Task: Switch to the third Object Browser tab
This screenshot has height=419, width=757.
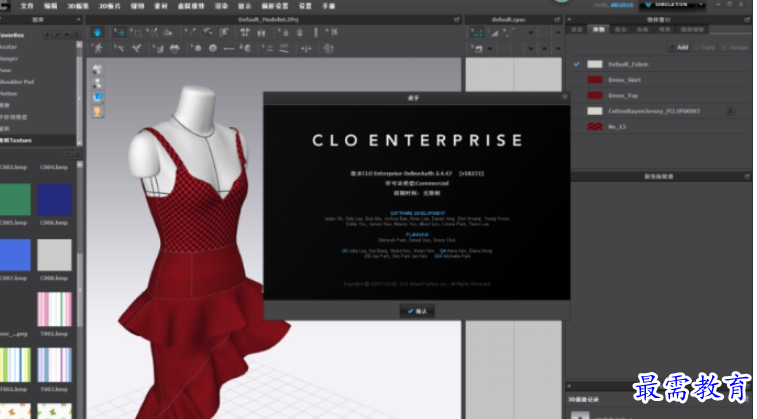Action: (x=620, y=29)
